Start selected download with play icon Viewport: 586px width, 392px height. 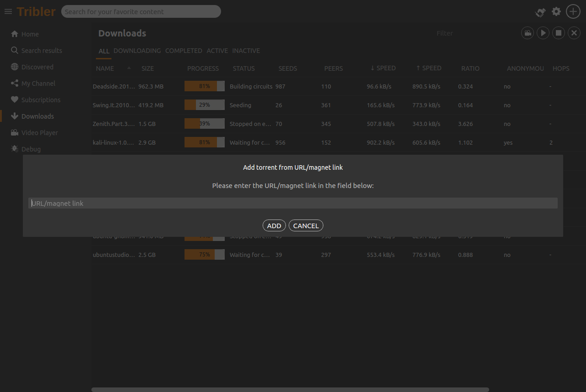point(543,33)
